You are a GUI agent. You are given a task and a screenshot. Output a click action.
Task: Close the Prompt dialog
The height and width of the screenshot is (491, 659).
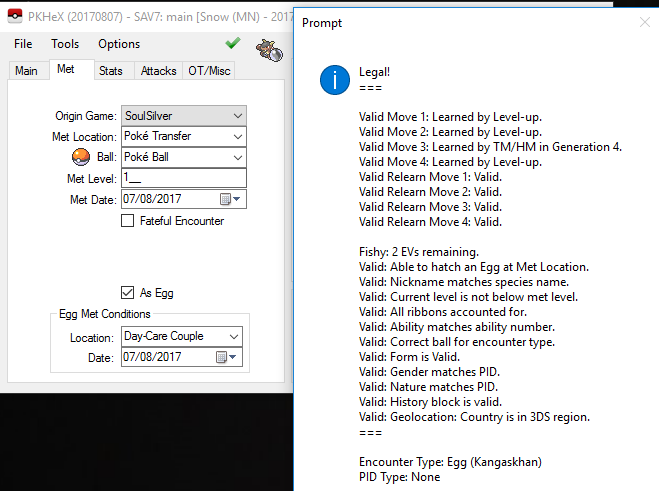645,22
